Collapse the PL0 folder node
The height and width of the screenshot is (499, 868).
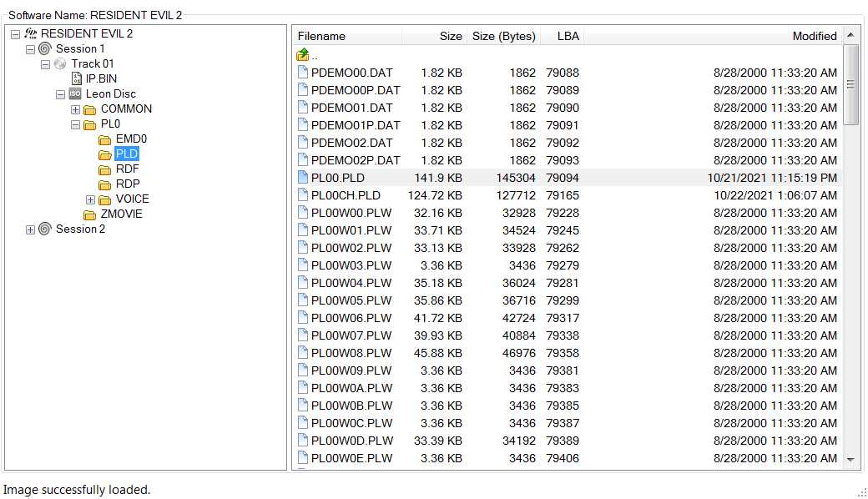(75, 125)
